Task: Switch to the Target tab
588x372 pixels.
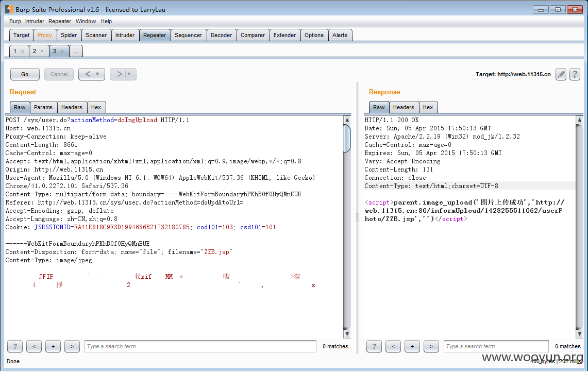Action: [21, 35]
